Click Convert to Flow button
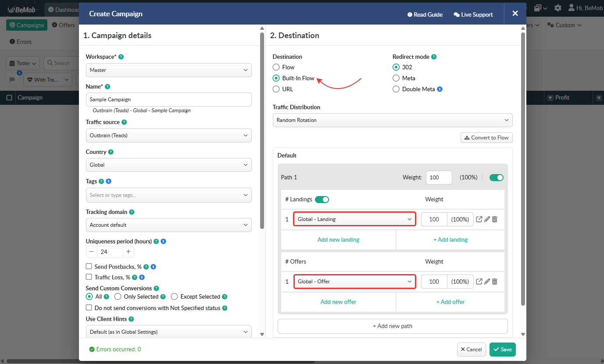Viewport: 604px width, 364px height. [486, 138]
